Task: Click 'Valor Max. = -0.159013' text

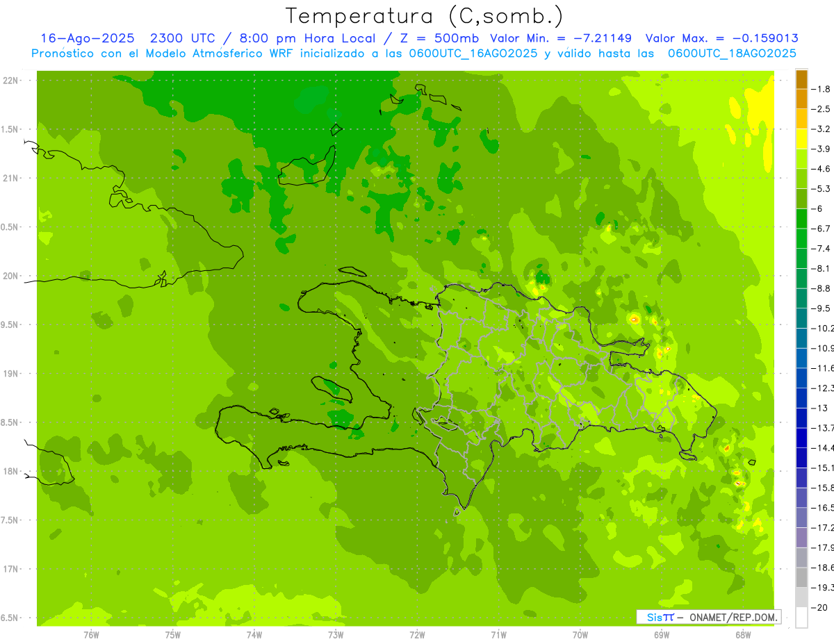Action: (x=721, y=39)
